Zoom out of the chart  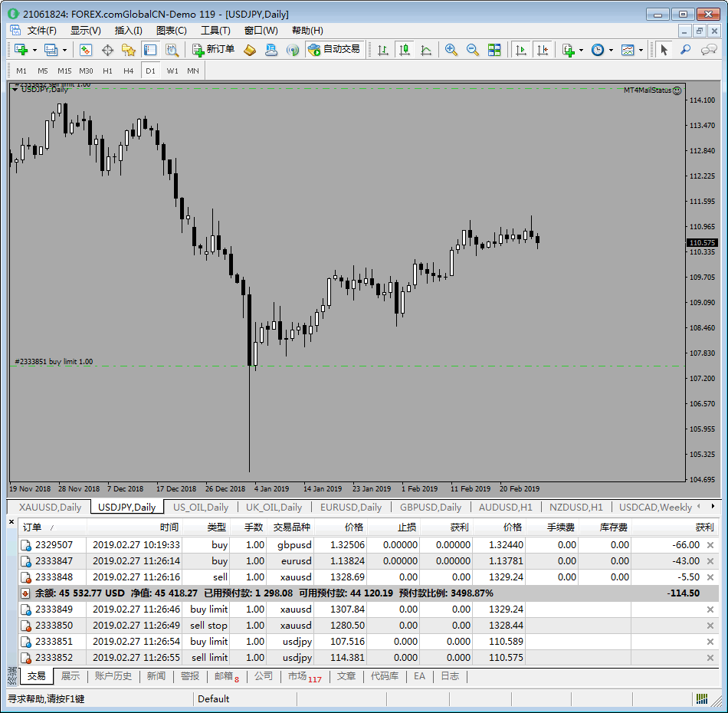472,50
